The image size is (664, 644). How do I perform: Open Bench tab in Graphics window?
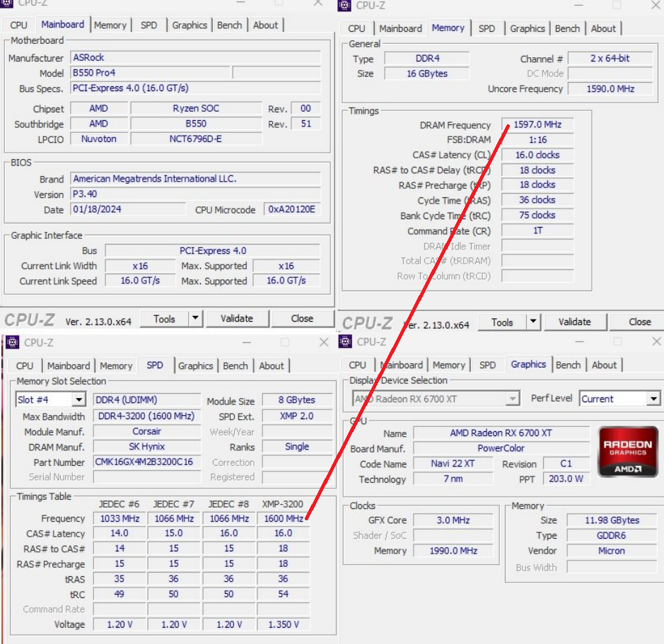coord(568,365)
